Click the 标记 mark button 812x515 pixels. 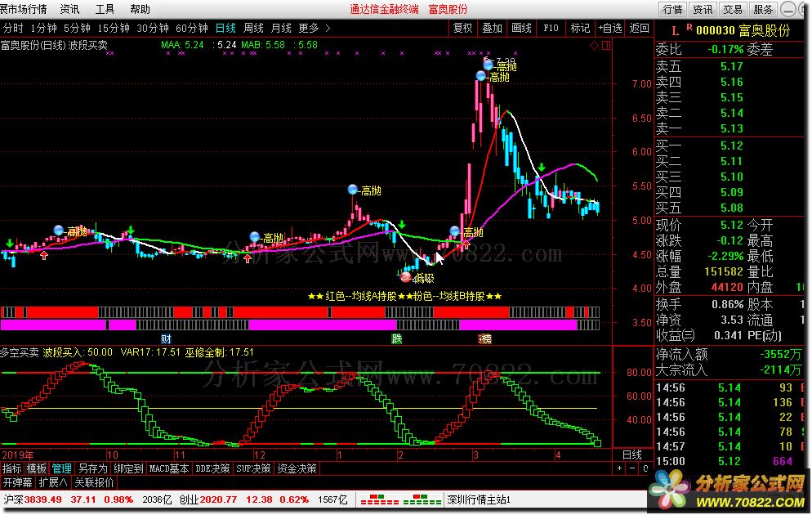click(x=580, y=28)
